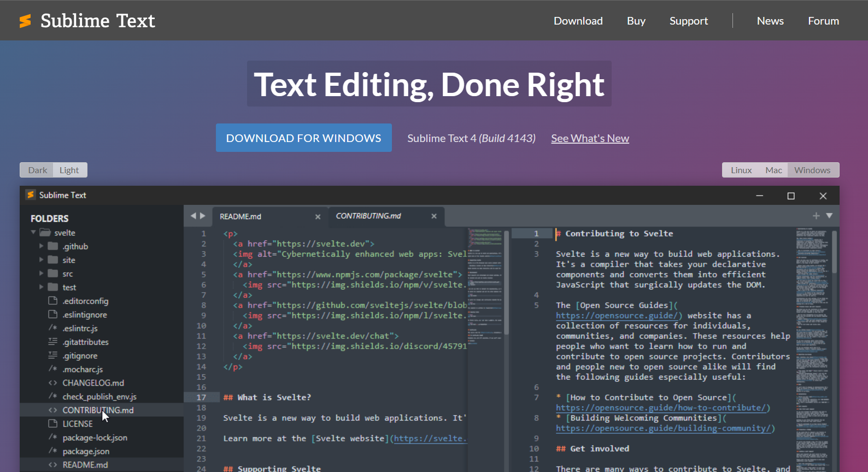868x472 pixels.
Task: Open the Support page
Action: coord(689,21)
